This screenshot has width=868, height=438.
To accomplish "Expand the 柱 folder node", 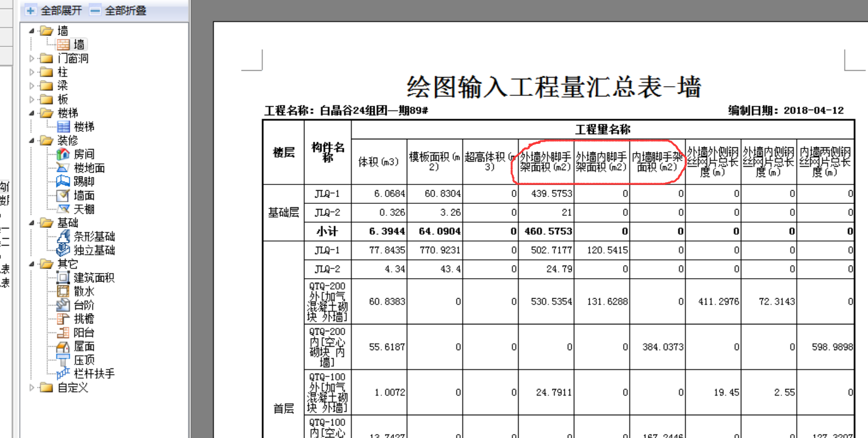I will tap(31, 72).
